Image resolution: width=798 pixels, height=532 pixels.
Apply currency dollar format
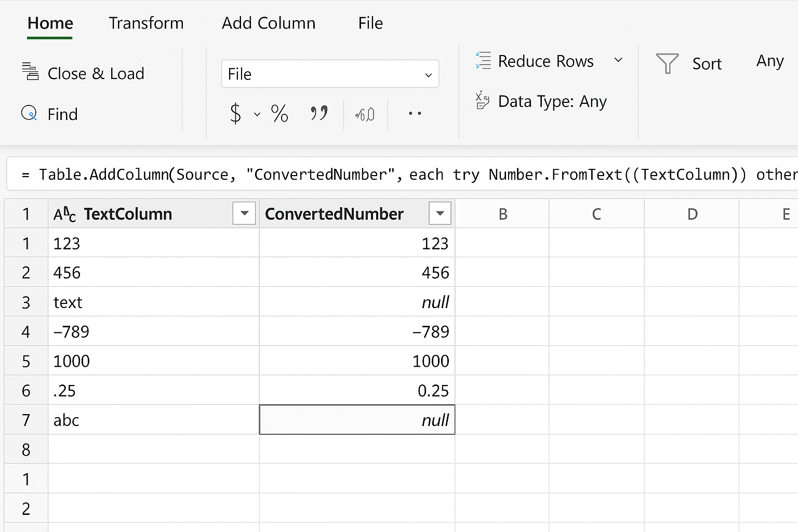point(235,113)
